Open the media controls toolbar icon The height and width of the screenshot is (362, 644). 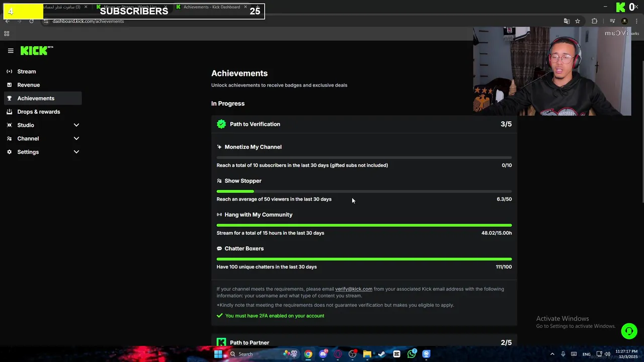pos(612,21)
